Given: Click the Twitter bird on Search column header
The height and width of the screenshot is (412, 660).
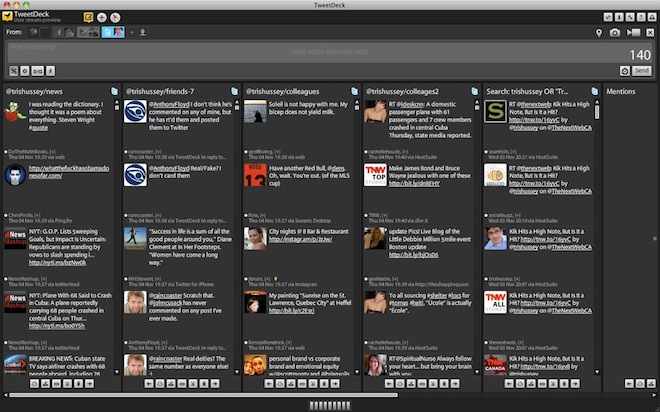Looking at the screenshot, I should [x=595, y=91].
